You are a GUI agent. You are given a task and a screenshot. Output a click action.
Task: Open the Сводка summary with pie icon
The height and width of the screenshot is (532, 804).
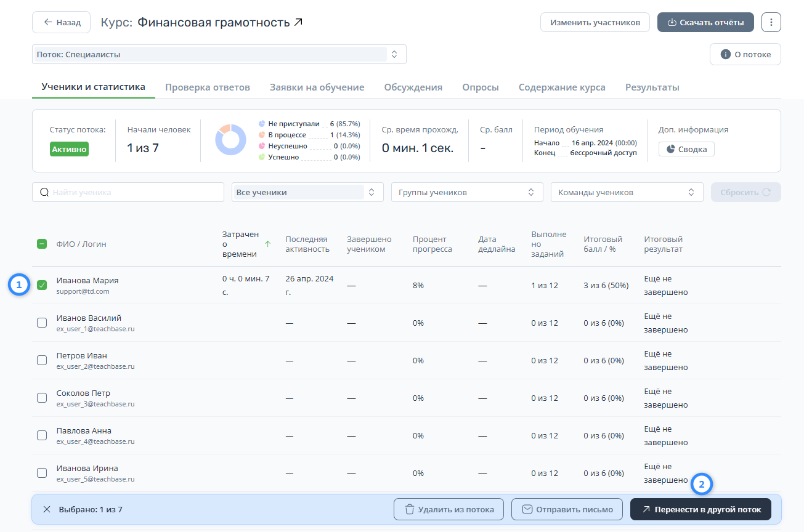686,149
